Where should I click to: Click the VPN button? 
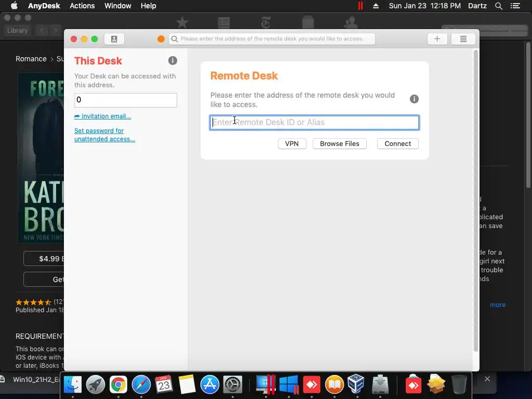[292, 143]
